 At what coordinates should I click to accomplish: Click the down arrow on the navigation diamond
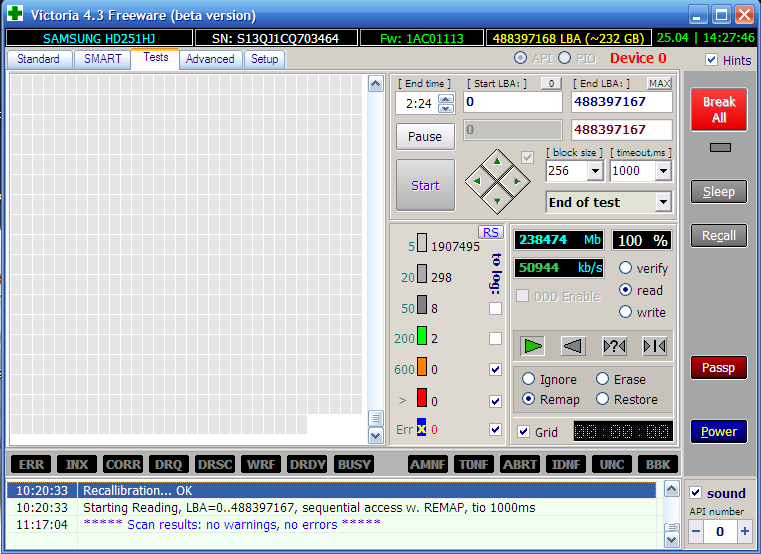497,199
